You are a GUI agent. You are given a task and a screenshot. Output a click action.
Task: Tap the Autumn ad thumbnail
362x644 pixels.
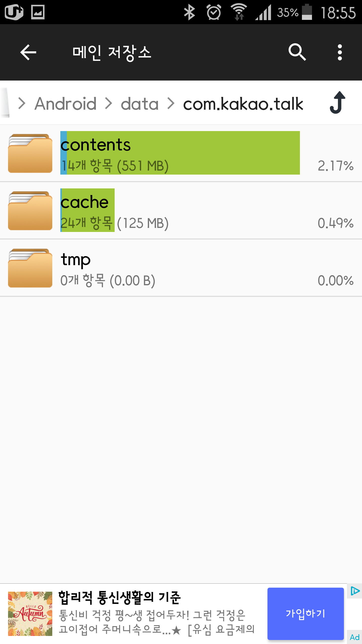[30, 614]
